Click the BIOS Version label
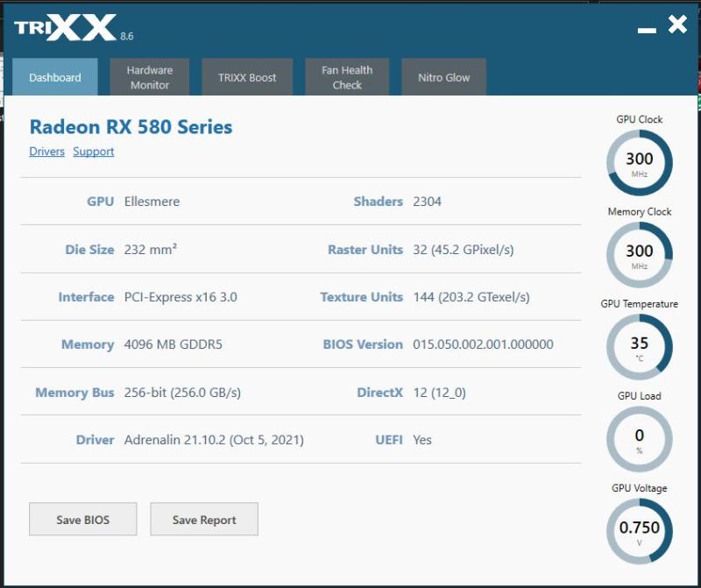This screenshot has width=701, height=588. click(x=363, y=344)
